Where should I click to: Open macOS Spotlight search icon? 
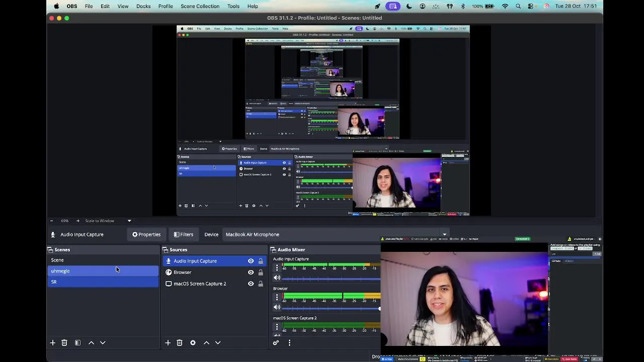tap(518, 6)
